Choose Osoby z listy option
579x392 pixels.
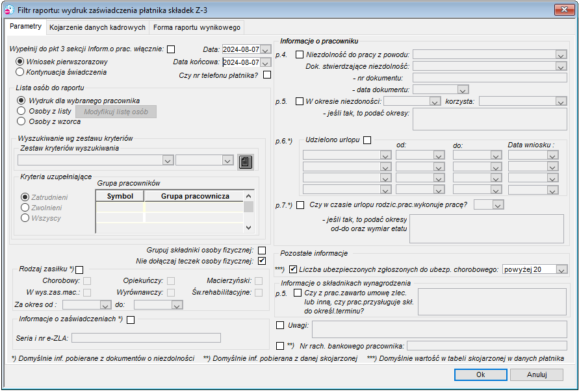click(21, 110)
